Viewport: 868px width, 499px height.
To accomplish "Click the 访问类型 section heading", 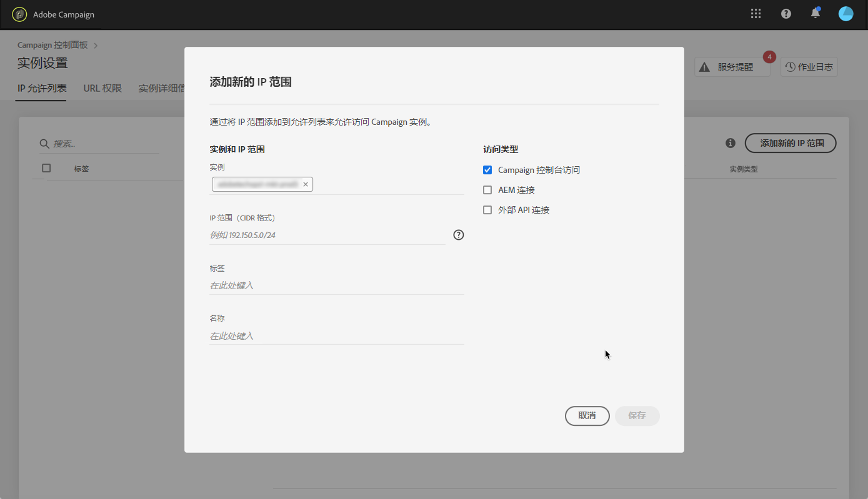I will (x=501, y=149).
